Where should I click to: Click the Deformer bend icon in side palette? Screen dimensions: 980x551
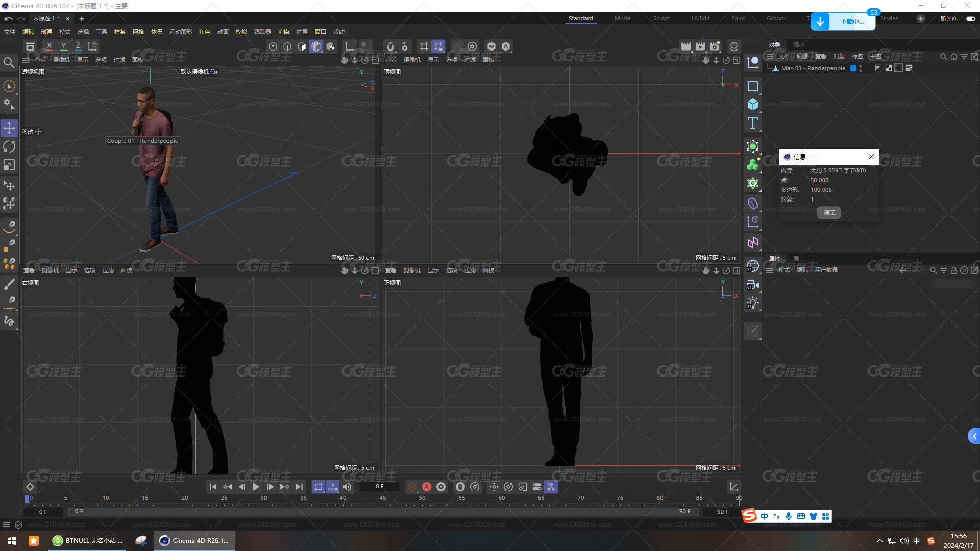753,204
